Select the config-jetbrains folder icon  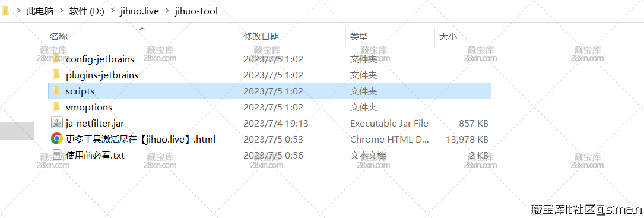pyautogui.click(x=56, y=59)
